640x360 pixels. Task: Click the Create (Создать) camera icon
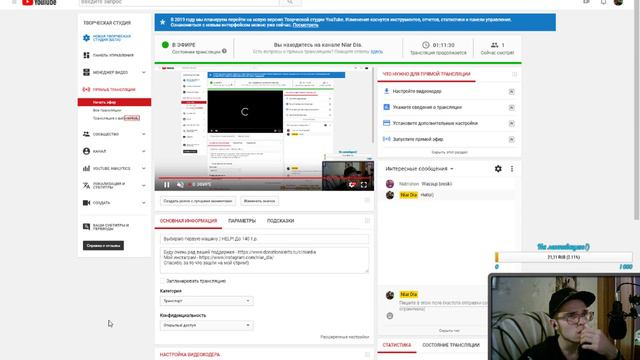[x=86, y=202]
